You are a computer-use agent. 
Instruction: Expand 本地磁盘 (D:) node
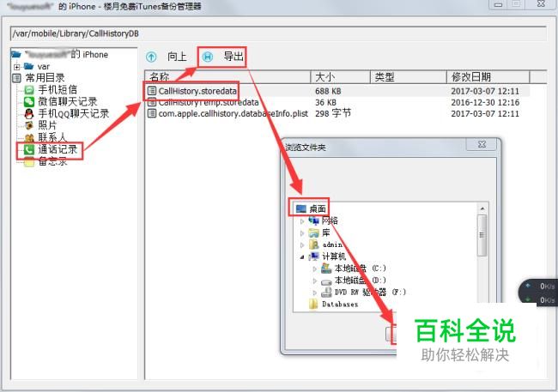314,280
